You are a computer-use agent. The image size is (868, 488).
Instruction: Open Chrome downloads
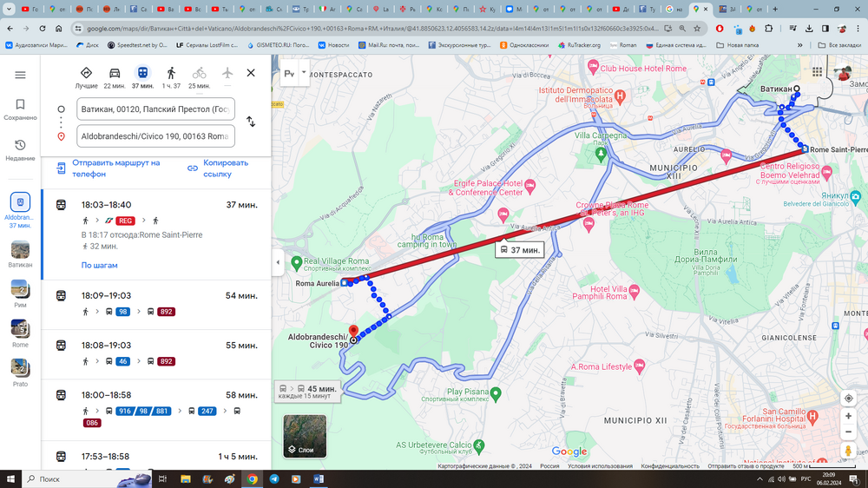point(809,29)
